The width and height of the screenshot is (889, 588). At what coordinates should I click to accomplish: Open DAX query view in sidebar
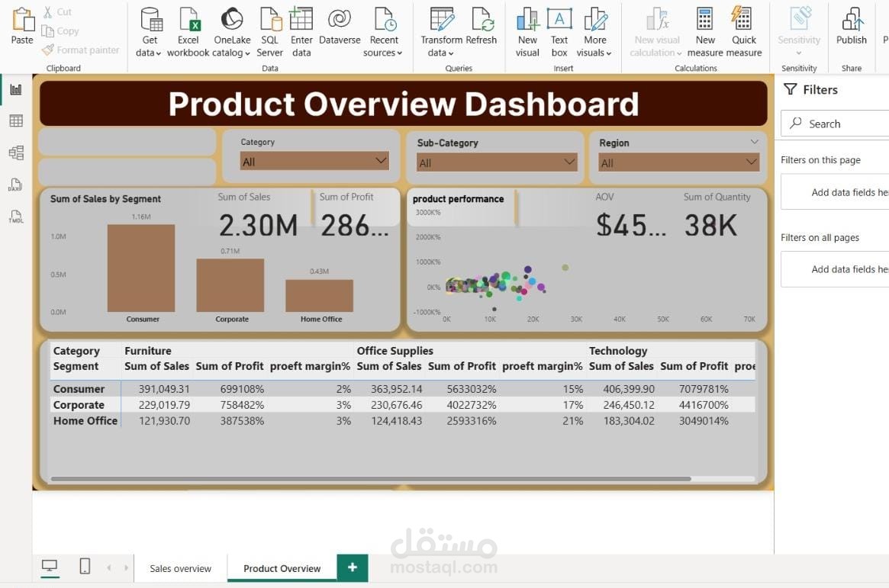(x=16, y=185)
